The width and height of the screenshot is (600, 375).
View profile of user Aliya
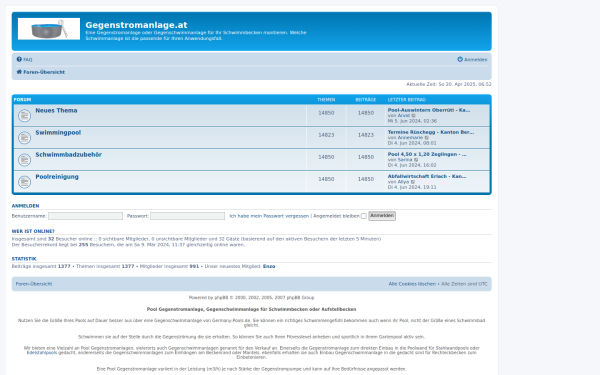tap(404, 182)
